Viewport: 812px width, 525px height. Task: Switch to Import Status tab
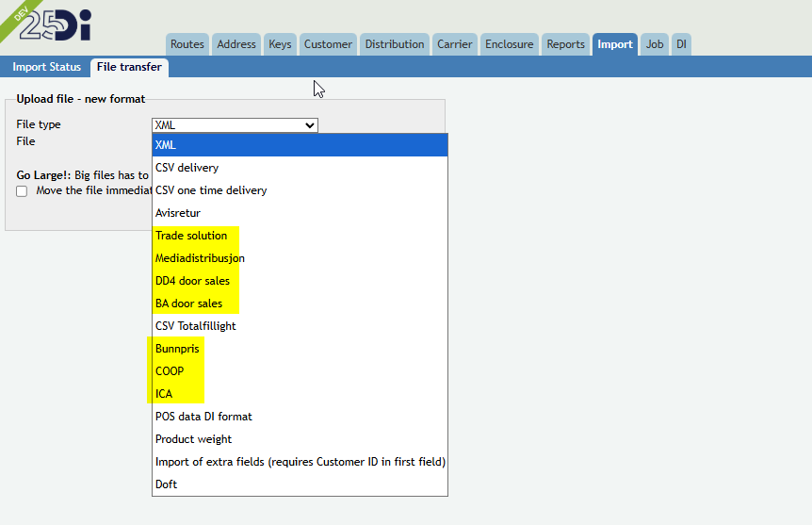(x=46, y=67)
